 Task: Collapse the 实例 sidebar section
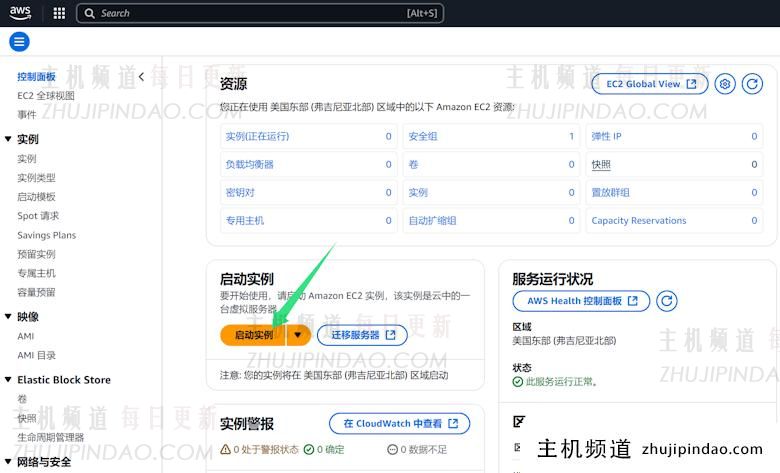pyautogui.click(x=8, y=139)
